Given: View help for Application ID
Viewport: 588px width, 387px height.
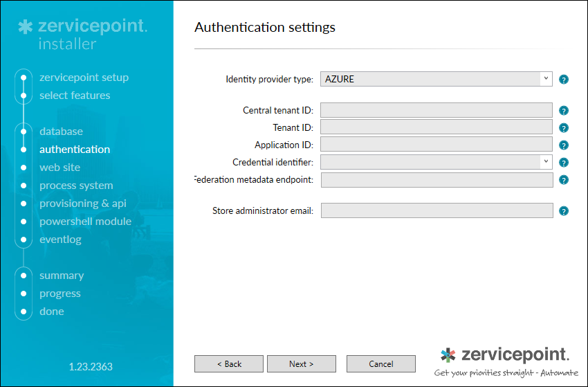Looking at the screenshot, I should (x=564, y=145).
